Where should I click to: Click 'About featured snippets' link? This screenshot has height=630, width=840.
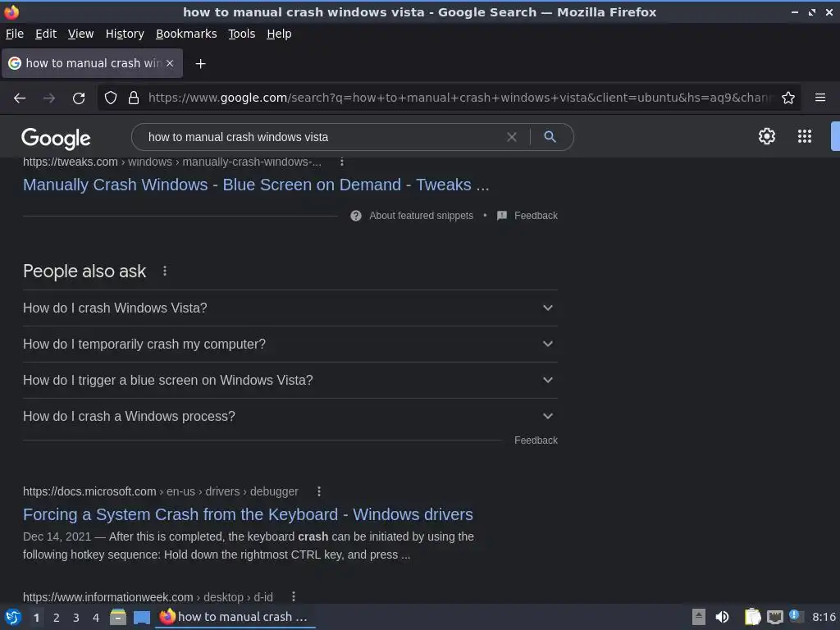(421, 216)
